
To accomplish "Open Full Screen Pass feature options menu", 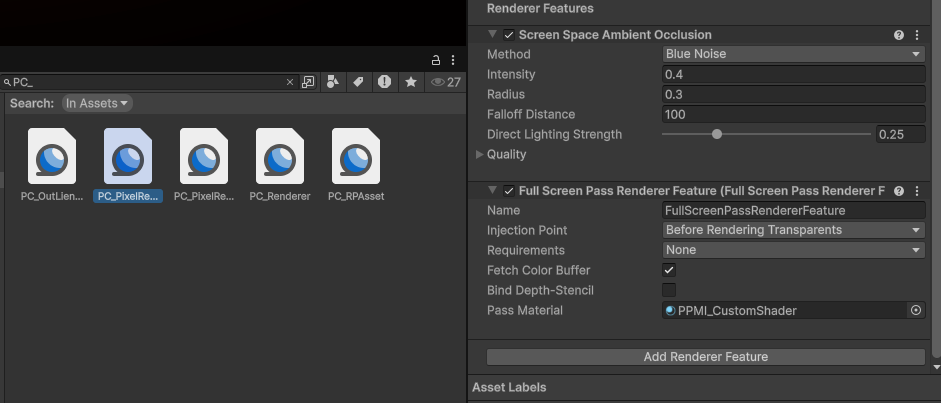I will tap(917, 191).
